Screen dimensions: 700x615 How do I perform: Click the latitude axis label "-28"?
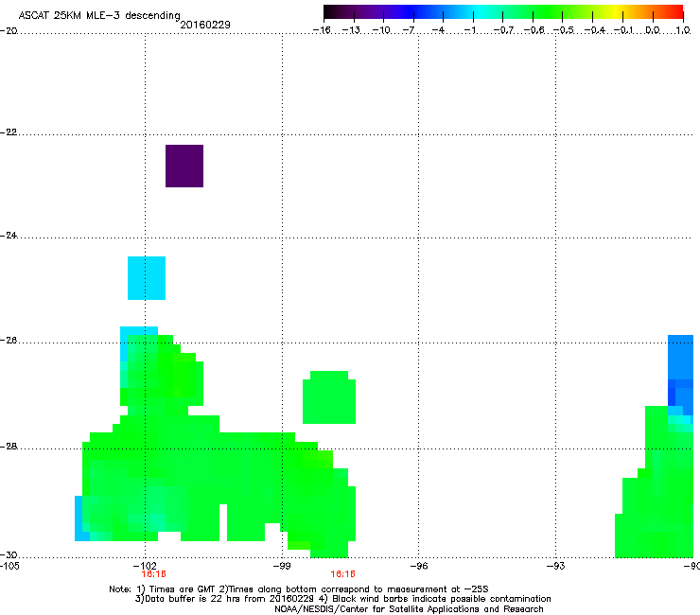point(9,447)
